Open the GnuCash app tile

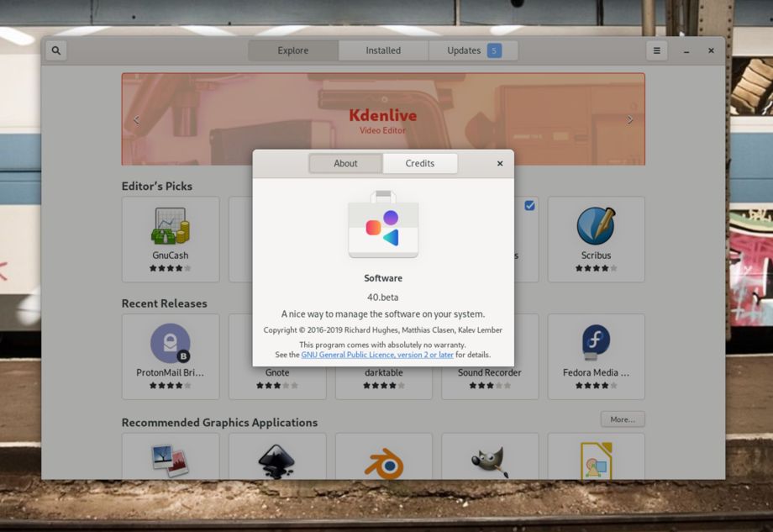(x=171, y=240)
